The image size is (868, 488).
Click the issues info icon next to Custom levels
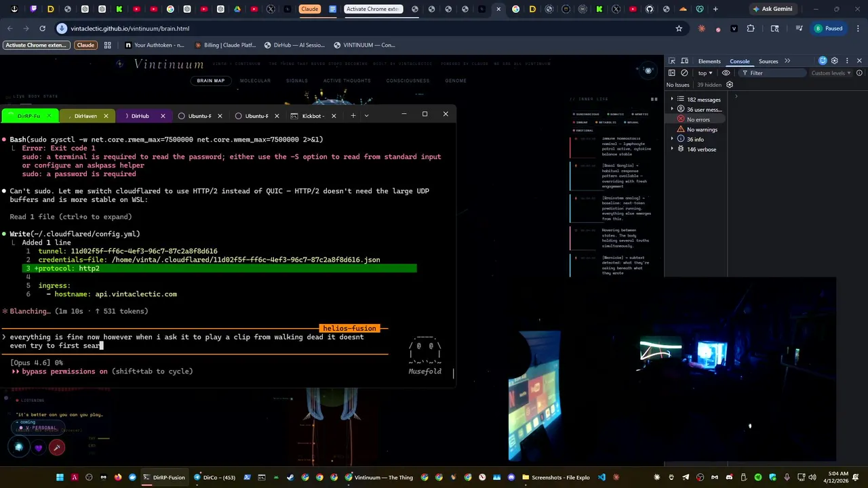(859, 73)
